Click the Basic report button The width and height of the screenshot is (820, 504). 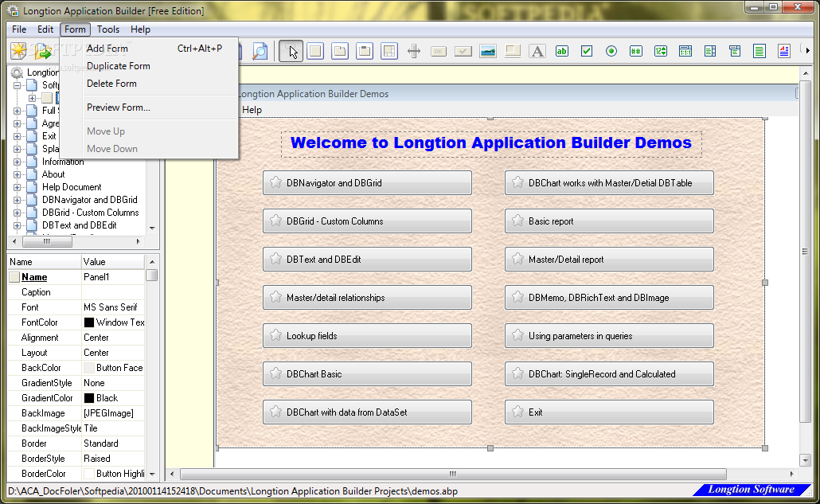609,221
